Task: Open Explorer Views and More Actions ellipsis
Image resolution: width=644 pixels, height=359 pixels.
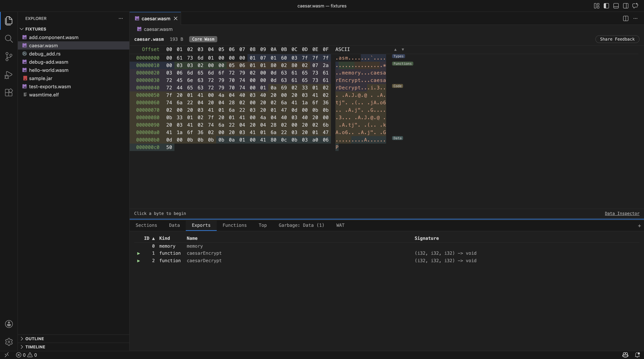Action: pyautogui.click(x=121, y=18)
